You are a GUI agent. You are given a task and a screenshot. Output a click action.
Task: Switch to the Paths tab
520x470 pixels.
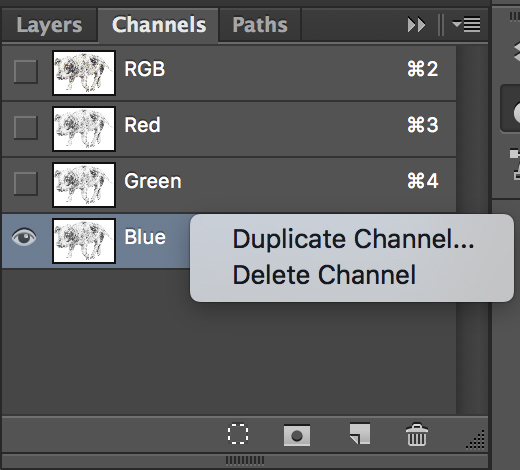pos(260,25)
